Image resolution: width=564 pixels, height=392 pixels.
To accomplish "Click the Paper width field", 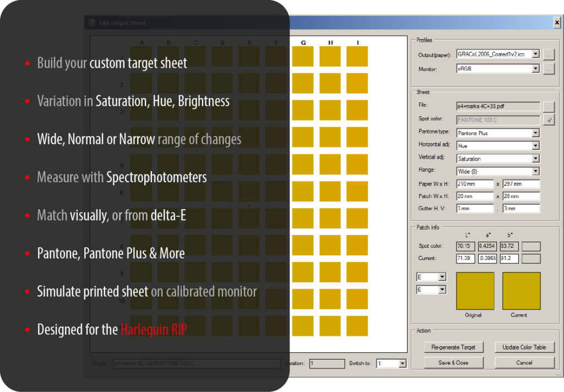I will coord(475,184).
